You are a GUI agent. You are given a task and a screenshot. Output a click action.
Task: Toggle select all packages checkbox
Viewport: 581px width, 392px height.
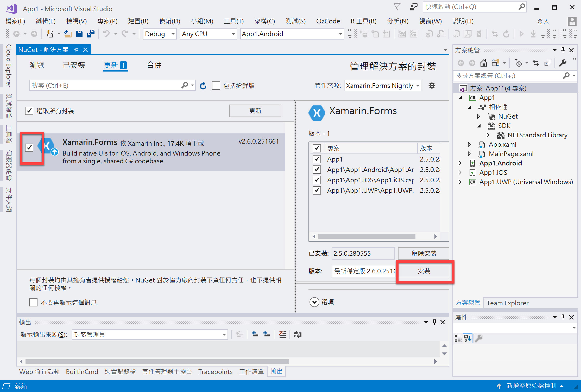[29, 111]
